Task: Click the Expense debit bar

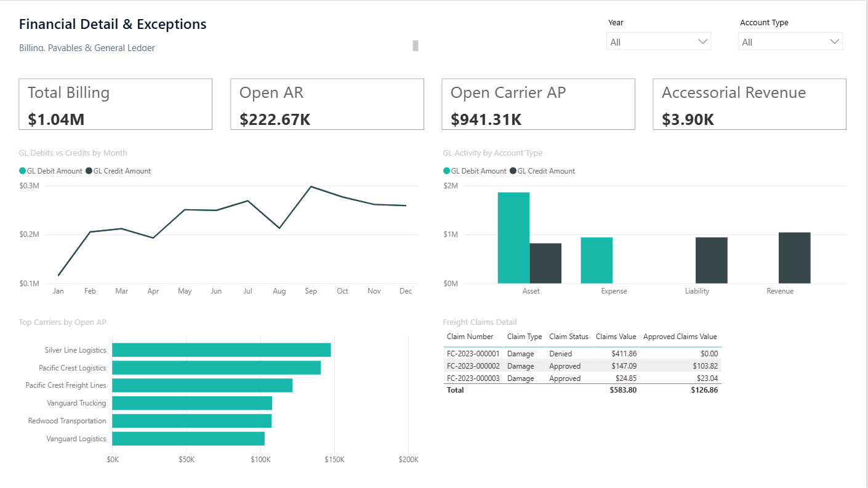Action: pos(597,260)
